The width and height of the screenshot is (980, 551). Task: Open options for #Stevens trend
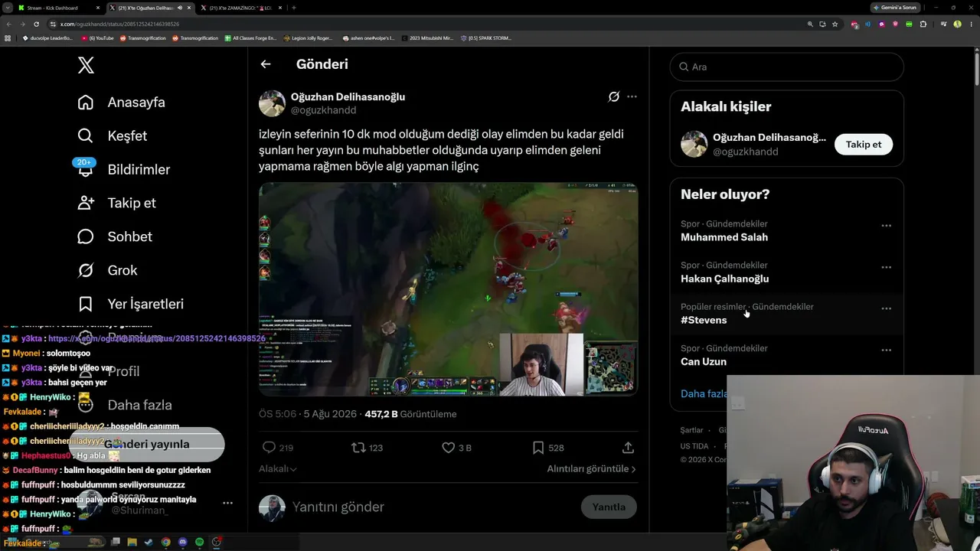coord(886,308)
